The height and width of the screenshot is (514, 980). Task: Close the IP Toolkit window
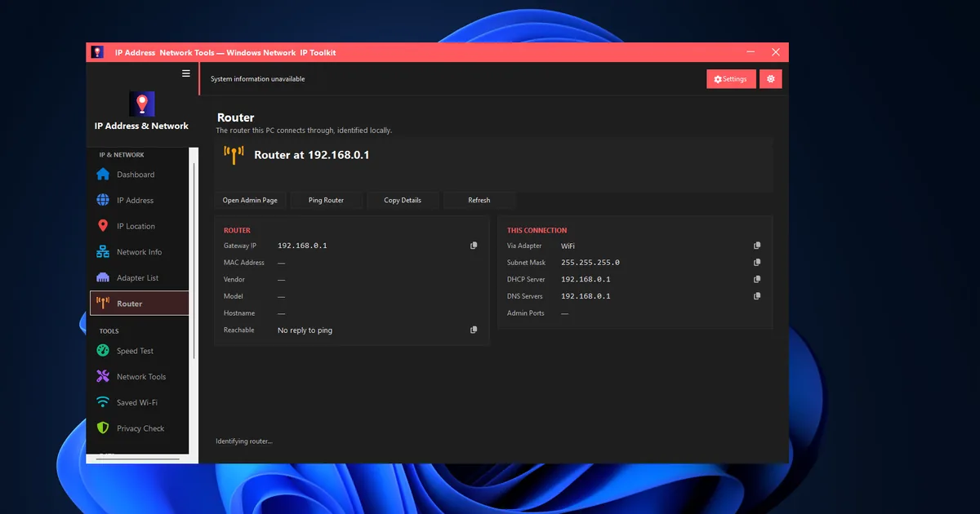point(776,52)
